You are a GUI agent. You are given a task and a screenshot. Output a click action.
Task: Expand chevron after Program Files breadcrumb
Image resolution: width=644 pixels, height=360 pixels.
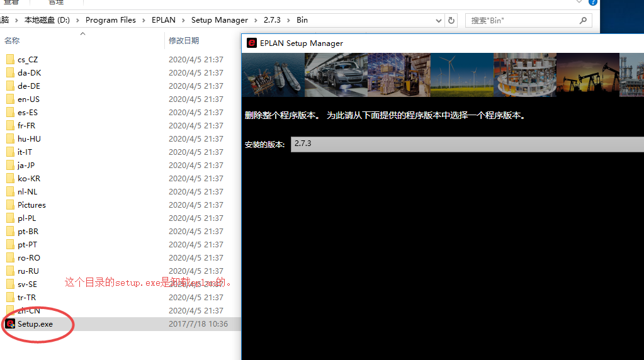(144, 20)
